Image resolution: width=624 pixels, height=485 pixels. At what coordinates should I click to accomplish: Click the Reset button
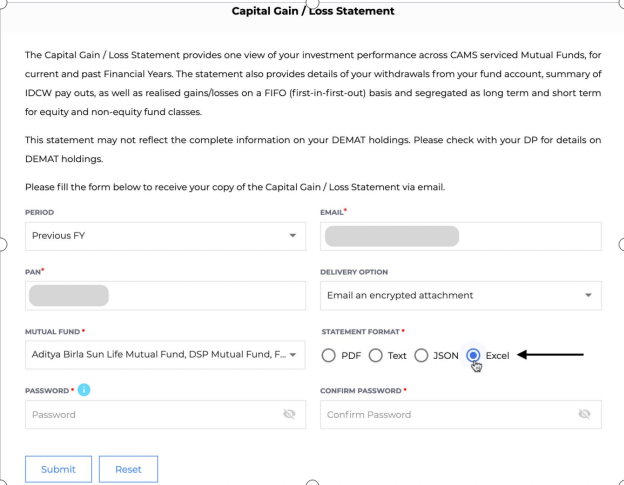tap(129, 469)
